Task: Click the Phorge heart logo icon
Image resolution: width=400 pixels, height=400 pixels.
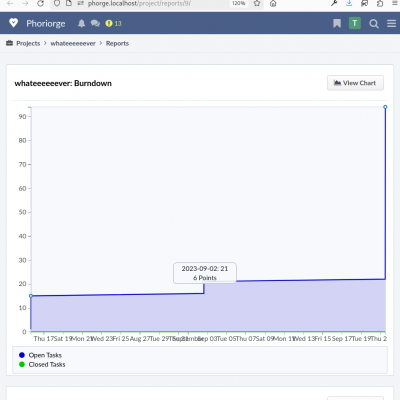Action: (x=13, y=23)
